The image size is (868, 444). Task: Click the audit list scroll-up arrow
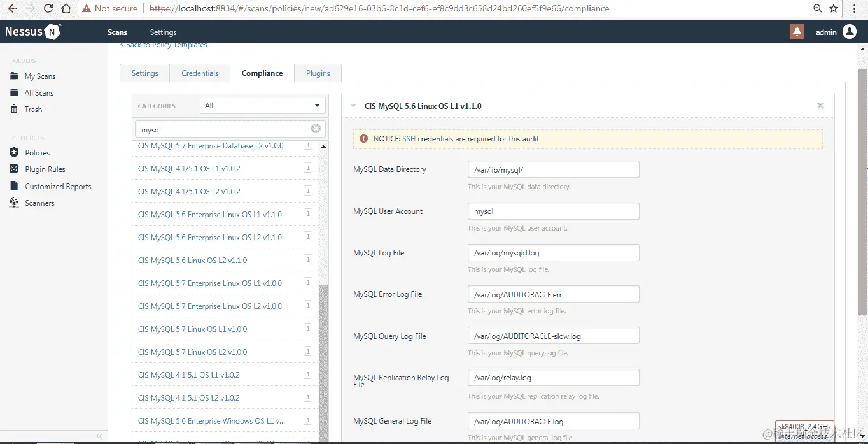[x=323, y=147]
